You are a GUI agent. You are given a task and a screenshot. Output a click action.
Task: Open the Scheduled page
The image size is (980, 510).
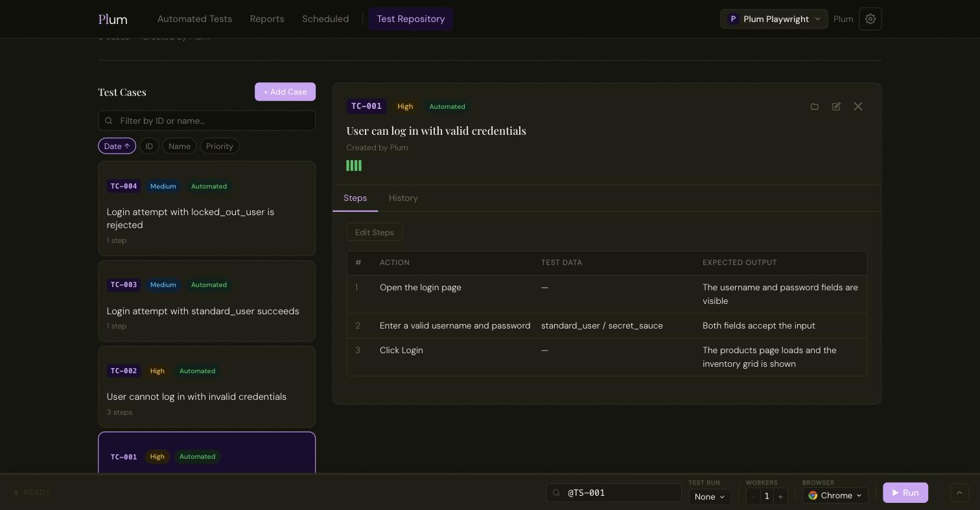point(325,19)
